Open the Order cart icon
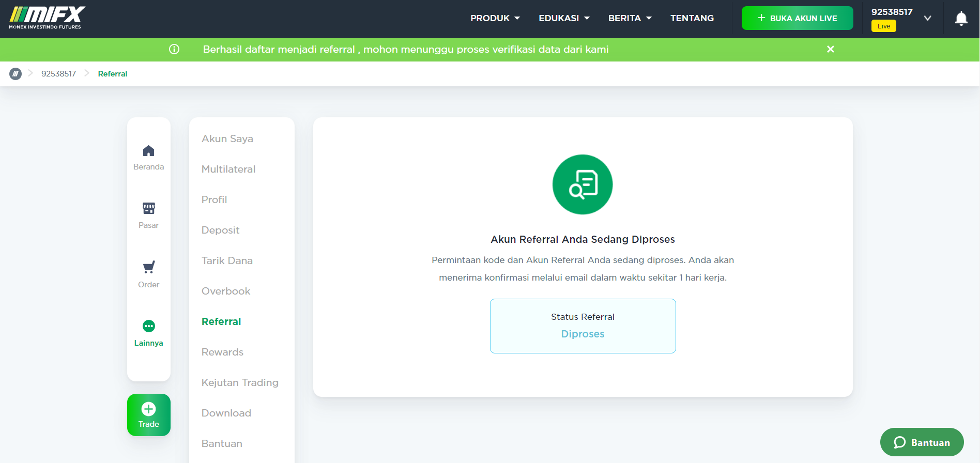The width and height of the screenshot is (980, 463). pos(148,267)
